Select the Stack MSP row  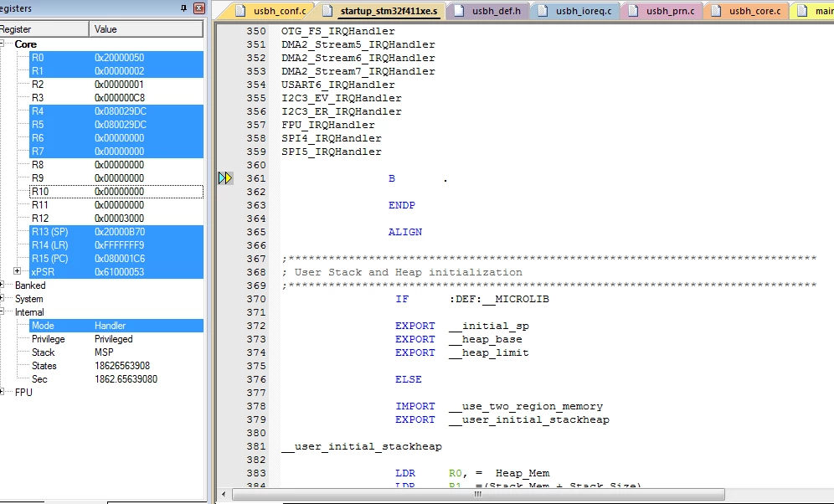(x=116, y=352)
